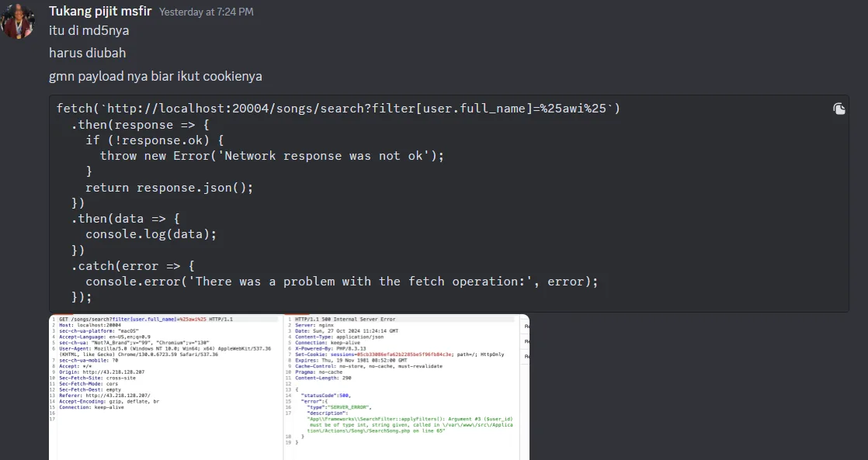Click the "console.log(data);" code line
Image resolution: width=868 pixels, height=460 pixels.
151,234
